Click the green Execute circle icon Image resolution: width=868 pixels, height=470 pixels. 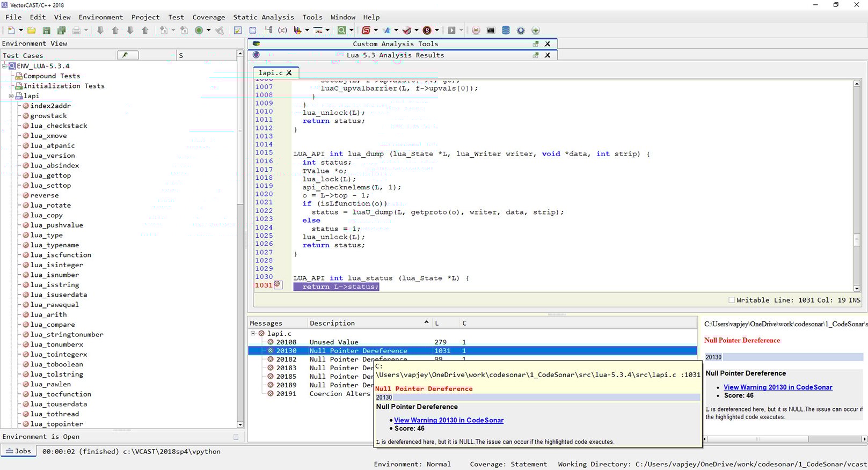[x=199, y=31]
